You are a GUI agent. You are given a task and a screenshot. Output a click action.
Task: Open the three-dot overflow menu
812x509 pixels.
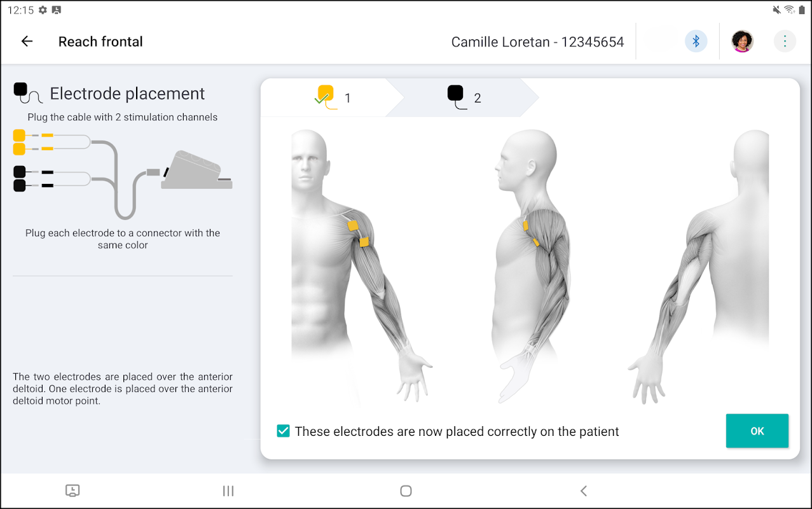(785, 41)
